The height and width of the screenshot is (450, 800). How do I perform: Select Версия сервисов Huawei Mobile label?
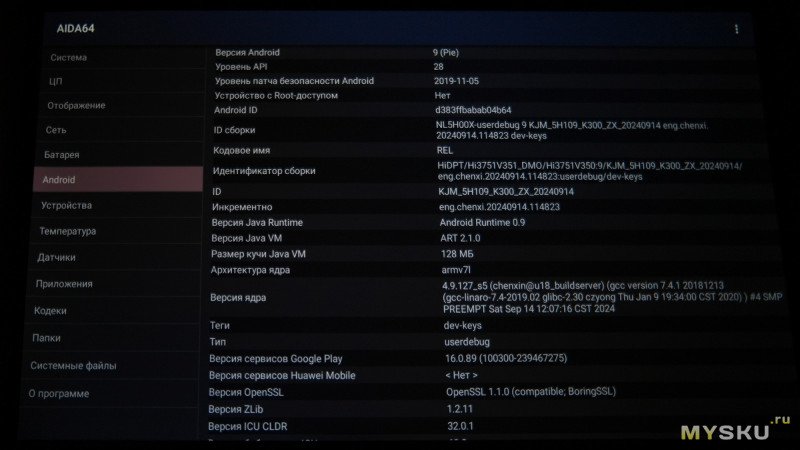point(282,376)
